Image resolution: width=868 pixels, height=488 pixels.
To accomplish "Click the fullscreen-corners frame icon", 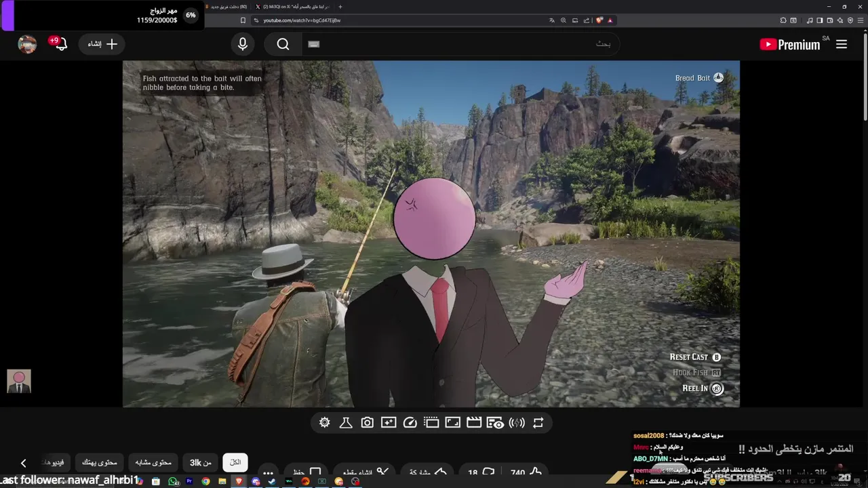I will click(x=452, y=422).
